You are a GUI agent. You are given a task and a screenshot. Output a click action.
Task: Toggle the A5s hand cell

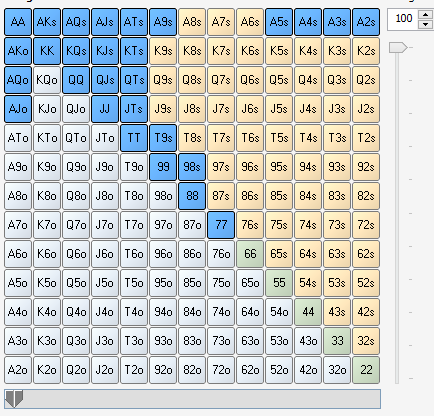tap(279, 22)
